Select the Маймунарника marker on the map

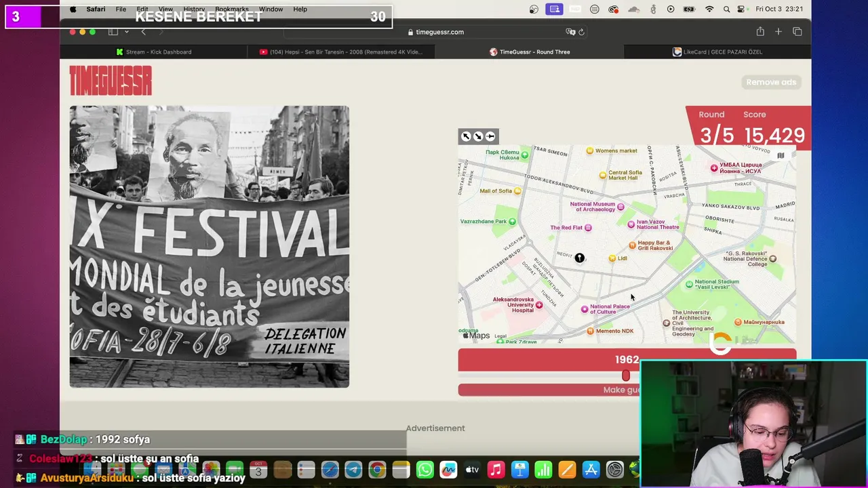(x=738, y=322)
